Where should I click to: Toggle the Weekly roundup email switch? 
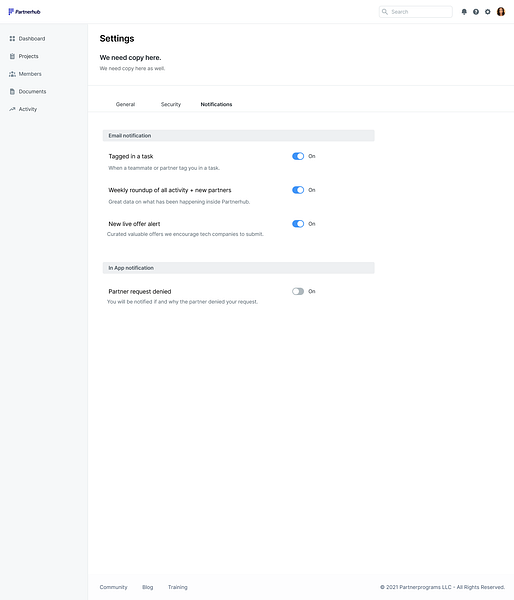pyautogui.click(x=298, y=190)
